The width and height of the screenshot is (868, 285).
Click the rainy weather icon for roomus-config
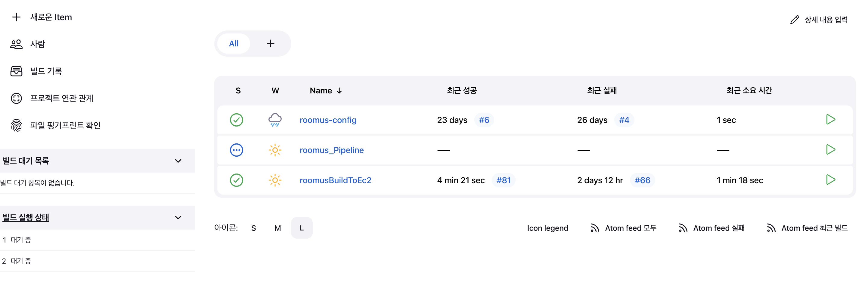(x=275, y=120)
